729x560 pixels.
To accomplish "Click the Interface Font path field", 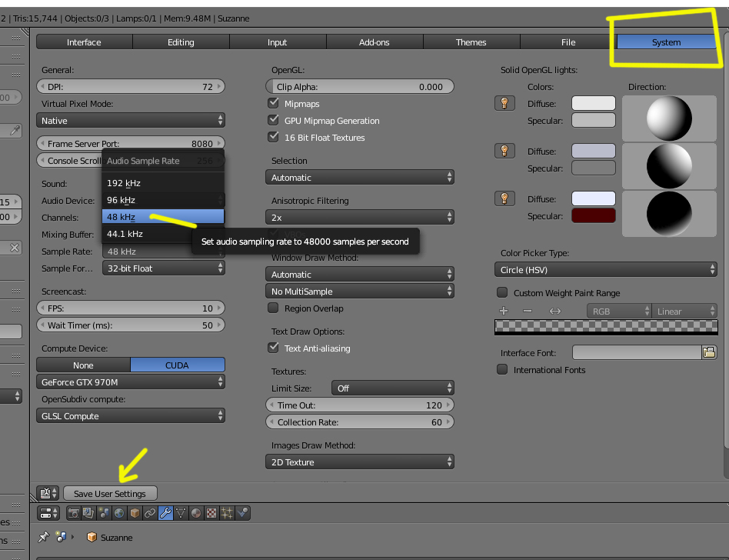I will pyautogui.click(x=637, y=352).
